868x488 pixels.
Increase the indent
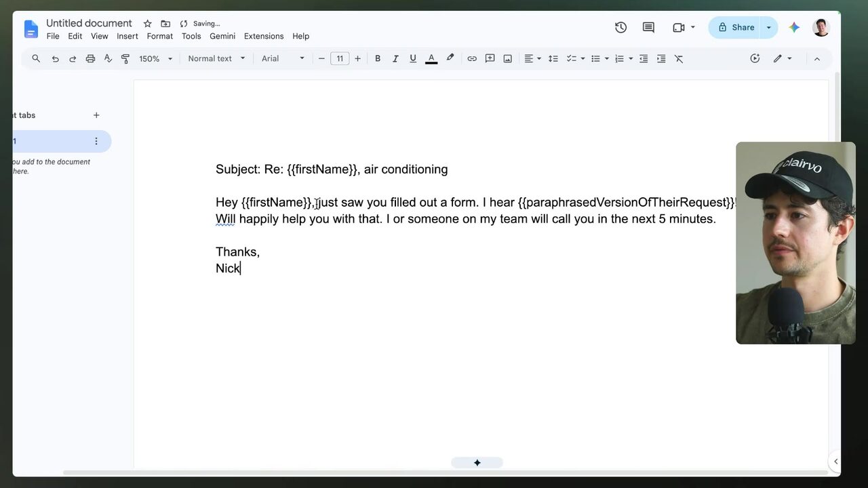[661, 59]
